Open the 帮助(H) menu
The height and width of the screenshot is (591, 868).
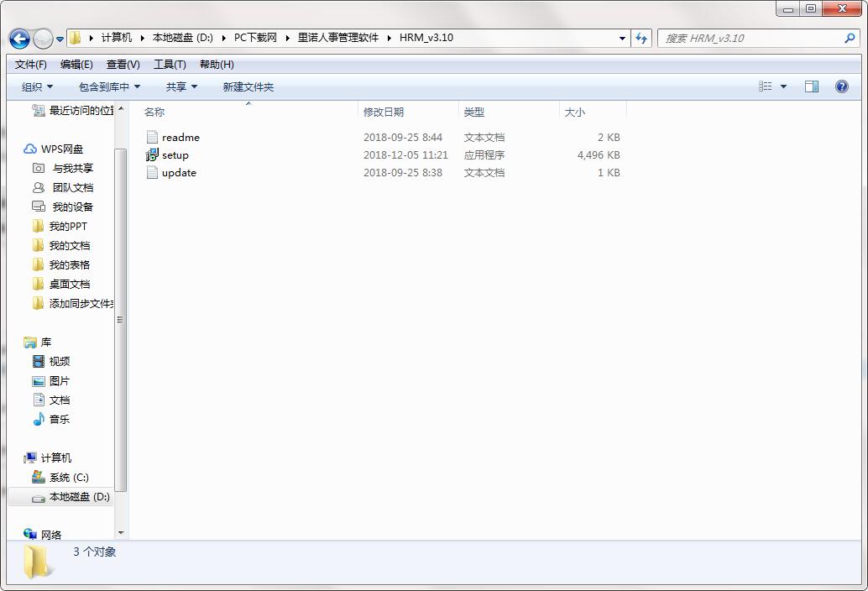point(217,65)
